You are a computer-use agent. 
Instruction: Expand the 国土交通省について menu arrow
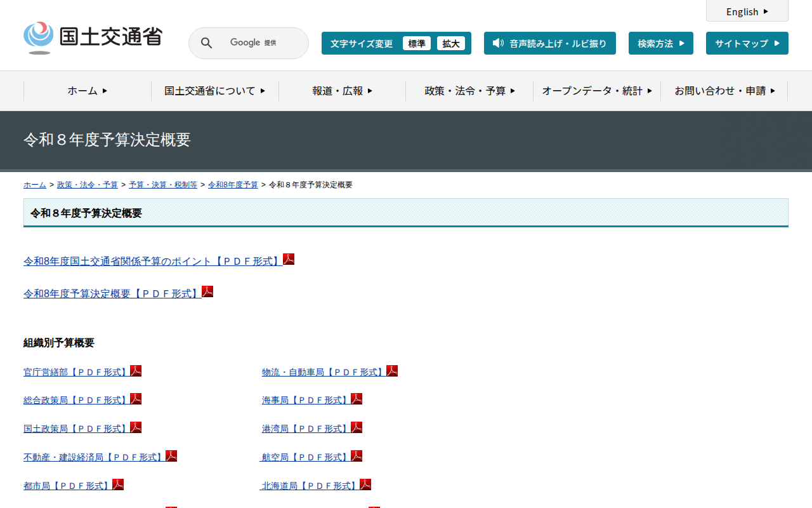point(263,91)
